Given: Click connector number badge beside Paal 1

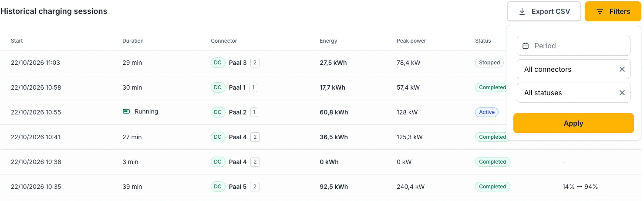Looking at the screenshot, I should point(253,87).
